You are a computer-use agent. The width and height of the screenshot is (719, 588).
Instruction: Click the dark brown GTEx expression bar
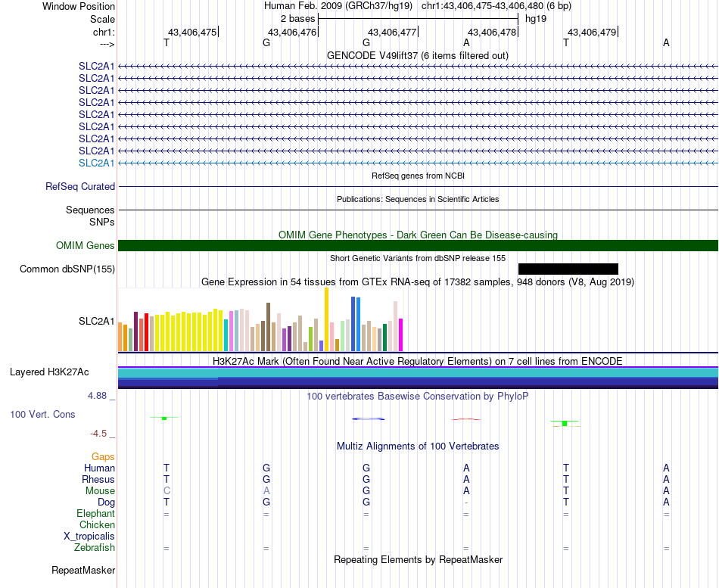point(268,327)
